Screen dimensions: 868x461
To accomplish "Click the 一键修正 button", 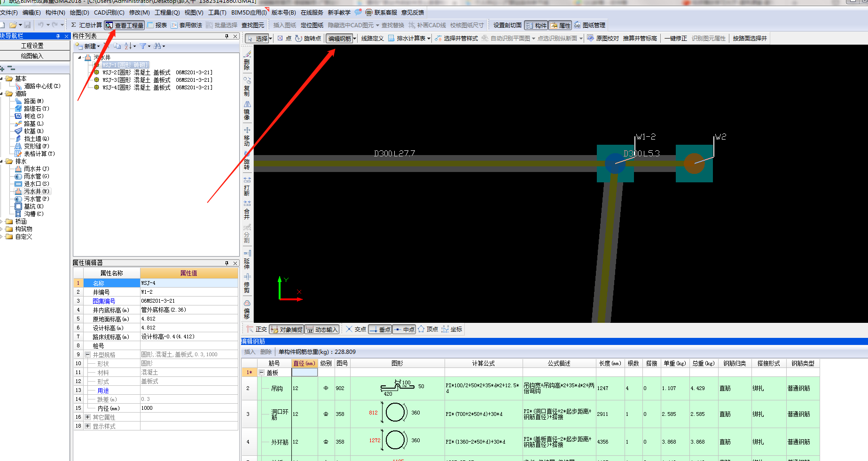I will coord(676,39).
